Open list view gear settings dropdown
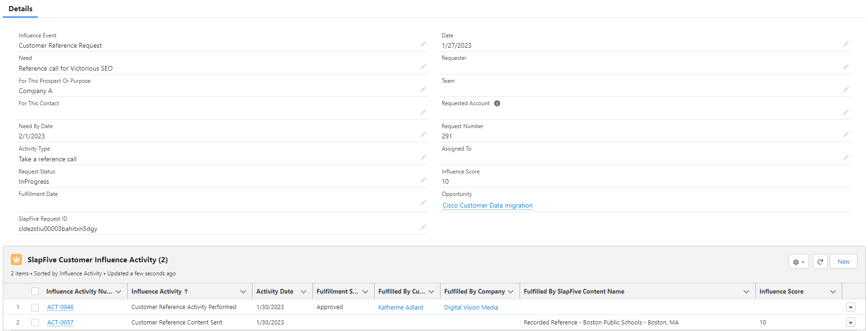The height and width of the screenshot is (331, 868). click(x=798, y=262)
